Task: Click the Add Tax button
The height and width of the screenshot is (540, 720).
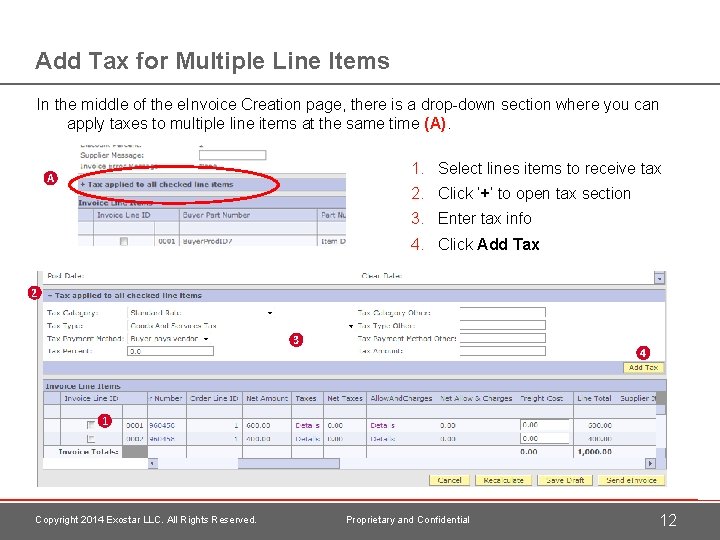Action: tap(643, 367)
